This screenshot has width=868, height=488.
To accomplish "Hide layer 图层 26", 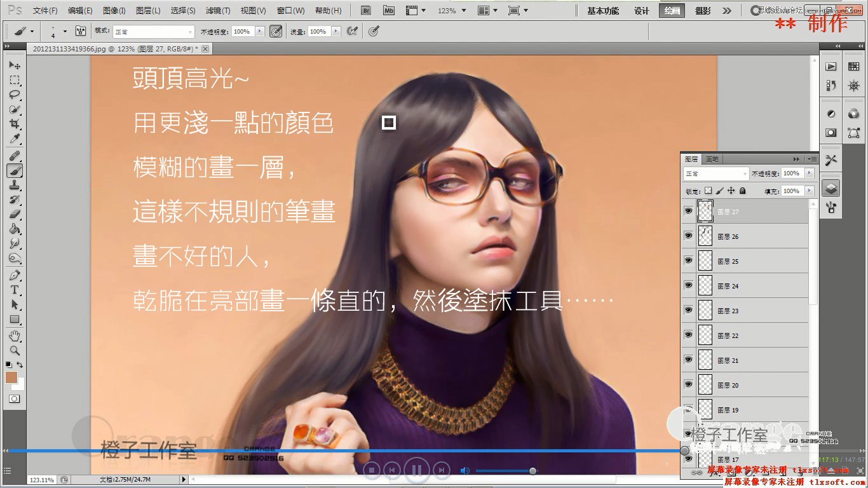I will pyautogui.click(x=689, y=236).
